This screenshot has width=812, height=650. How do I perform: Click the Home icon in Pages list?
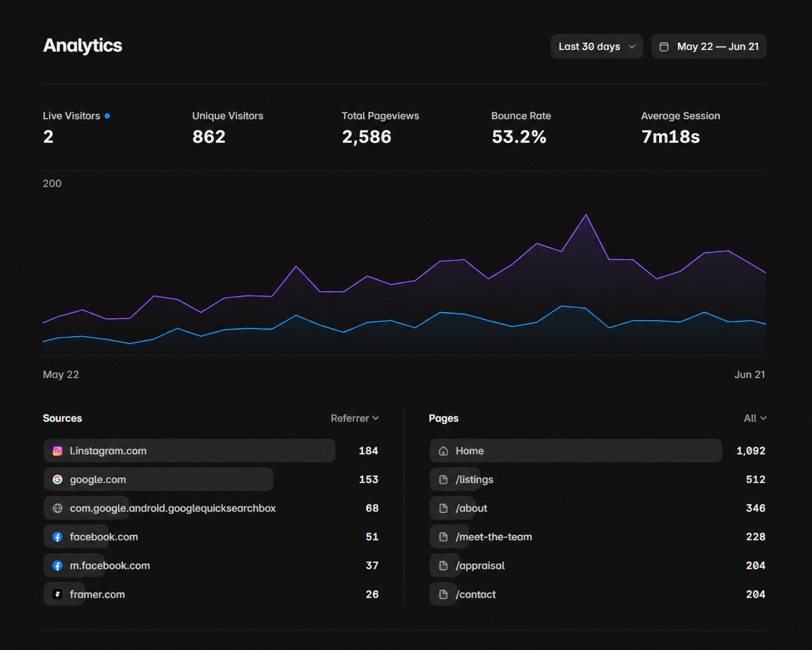click(x=444, y=451)
